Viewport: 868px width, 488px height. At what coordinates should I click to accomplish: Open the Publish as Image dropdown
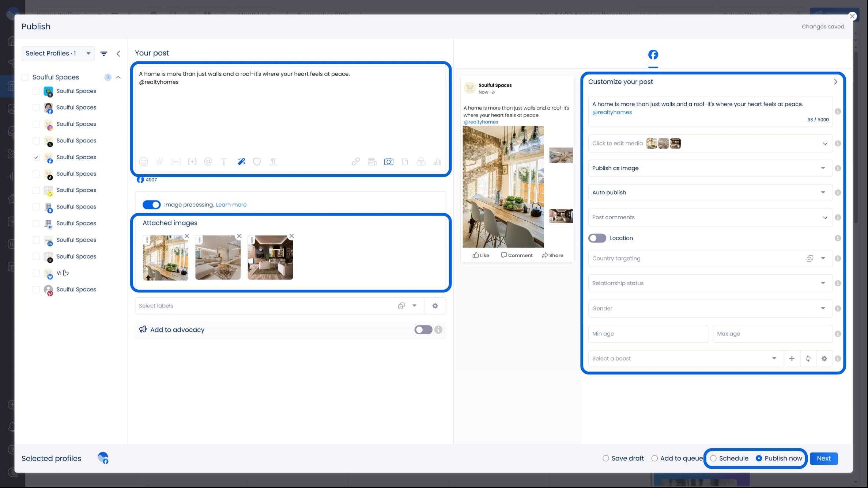click(710, 168)
